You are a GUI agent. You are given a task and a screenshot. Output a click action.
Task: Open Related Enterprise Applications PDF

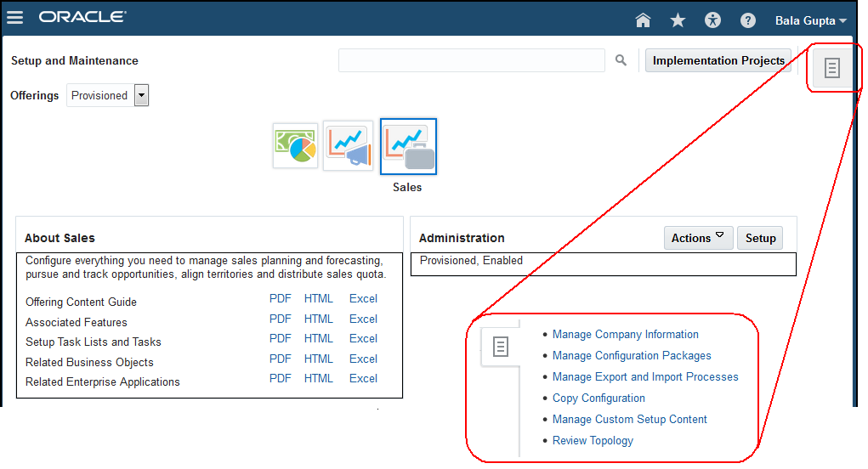[x=280, y=378]
